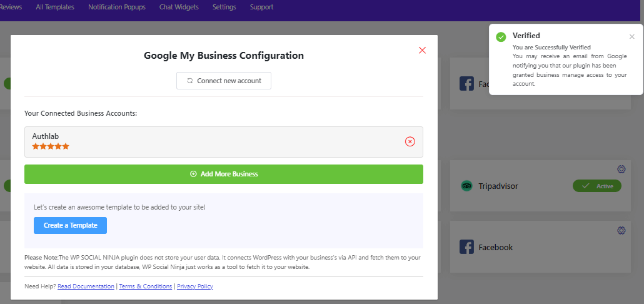Click the refresh icon on Connect new account
This screenshot has width=644, height=304.
[190, 81]
